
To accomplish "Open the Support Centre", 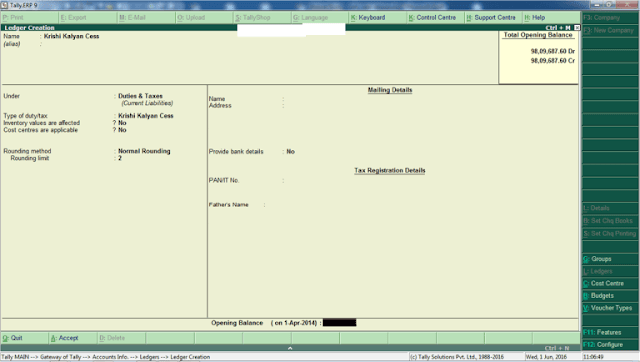I will (494, 18).
